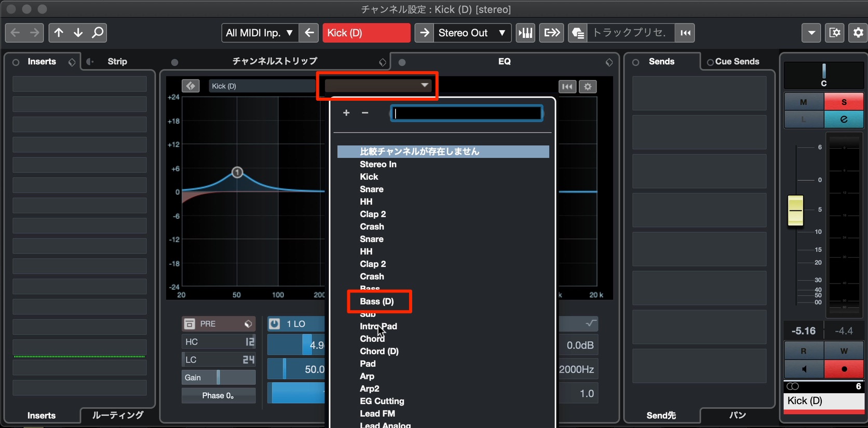Click the edit channel 'e' button

pyautogui.click(x=844, y=119)
